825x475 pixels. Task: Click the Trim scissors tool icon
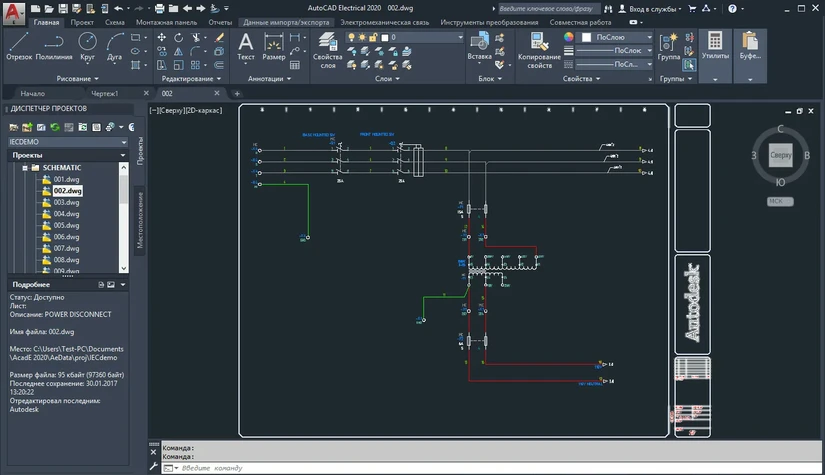196,37
